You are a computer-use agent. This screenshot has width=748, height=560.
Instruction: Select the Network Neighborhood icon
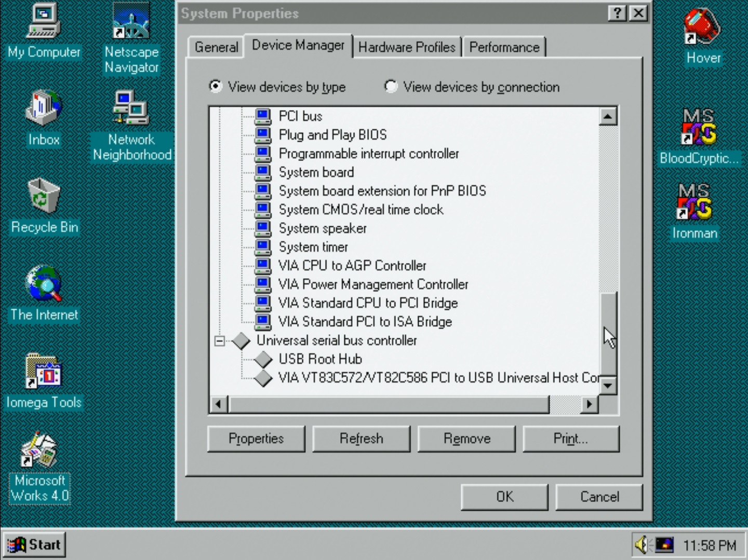(131, 108)
